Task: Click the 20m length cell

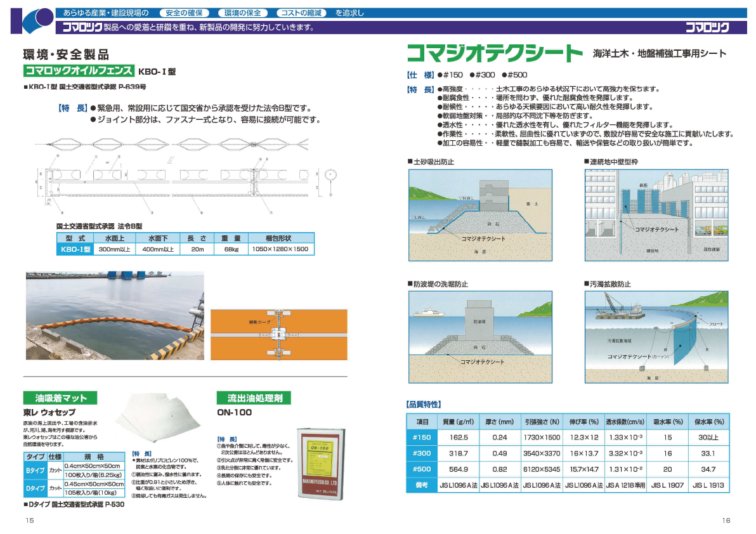Action: [x=197, y=249]
